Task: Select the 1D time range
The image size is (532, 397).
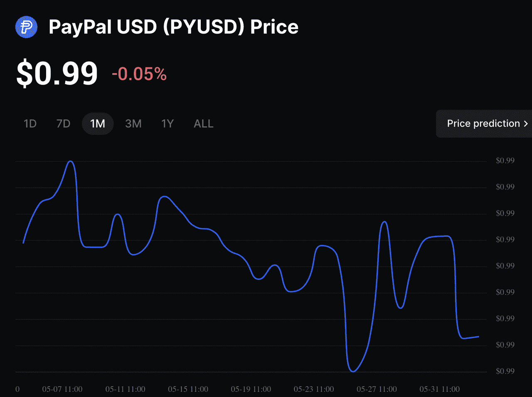Action: tap(30, 124)
